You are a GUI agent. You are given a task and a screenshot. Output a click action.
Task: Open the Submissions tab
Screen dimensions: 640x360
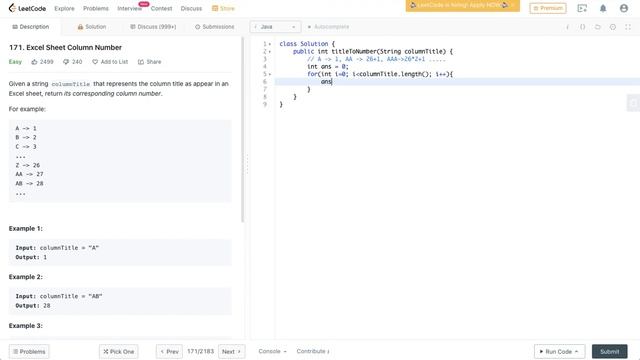tap(214, 27)
